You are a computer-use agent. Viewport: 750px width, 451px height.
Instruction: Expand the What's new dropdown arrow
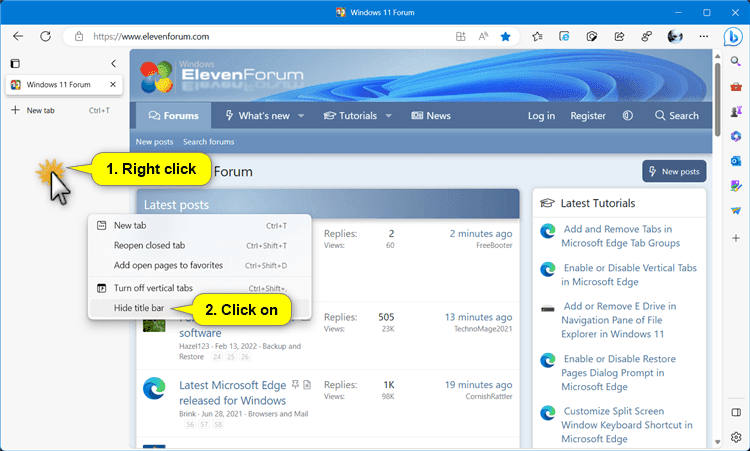pyautogui.click(x=301, y=116)
